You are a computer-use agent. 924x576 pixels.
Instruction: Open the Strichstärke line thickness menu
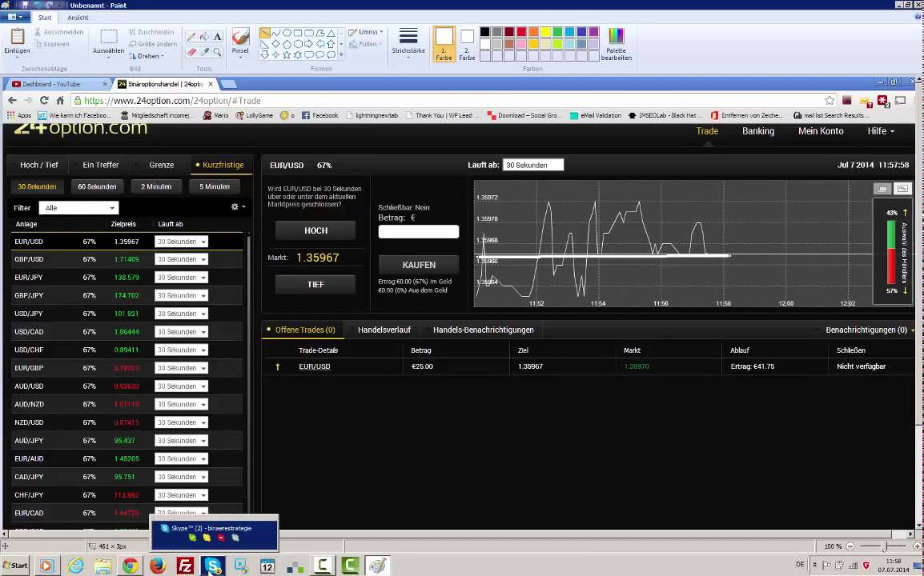point(408,42)
